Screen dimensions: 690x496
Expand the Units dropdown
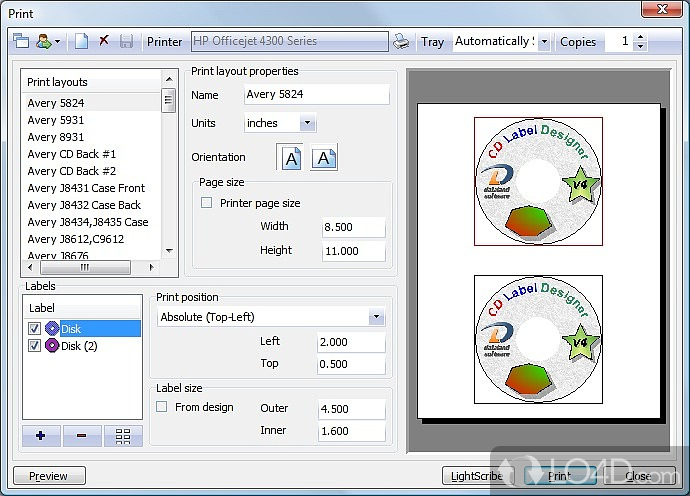306,123
